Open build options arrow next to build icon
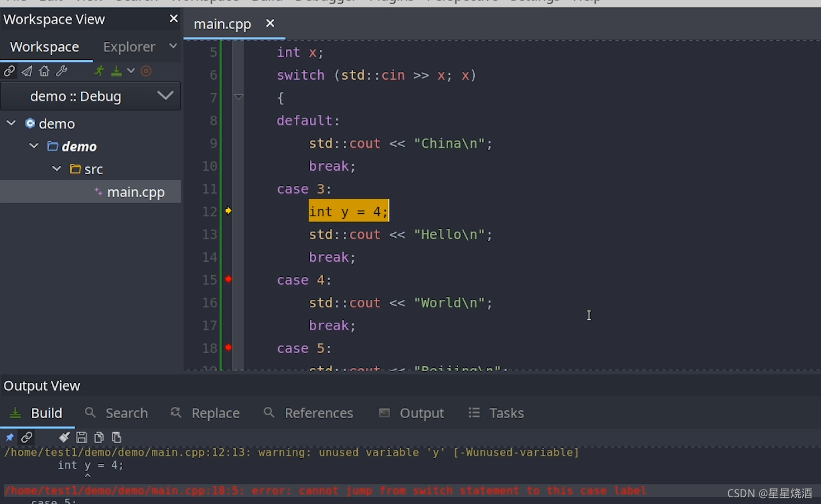The width and height of the screenshot is (821, 504). coord(131,71)
